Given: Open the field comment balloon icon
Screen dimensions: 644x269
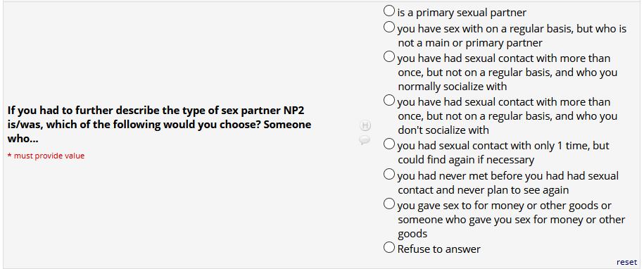Looking at the screenshot, I should (365, 140).
